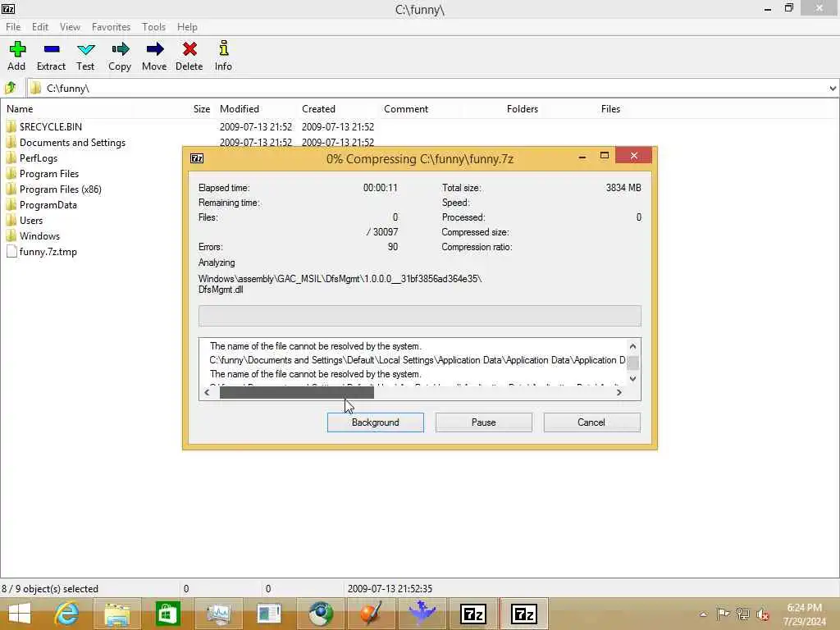Select the $RECYCLE.BIN folder icon
Viewport: 840px width, 630px height.
click(x=11, y=127)
